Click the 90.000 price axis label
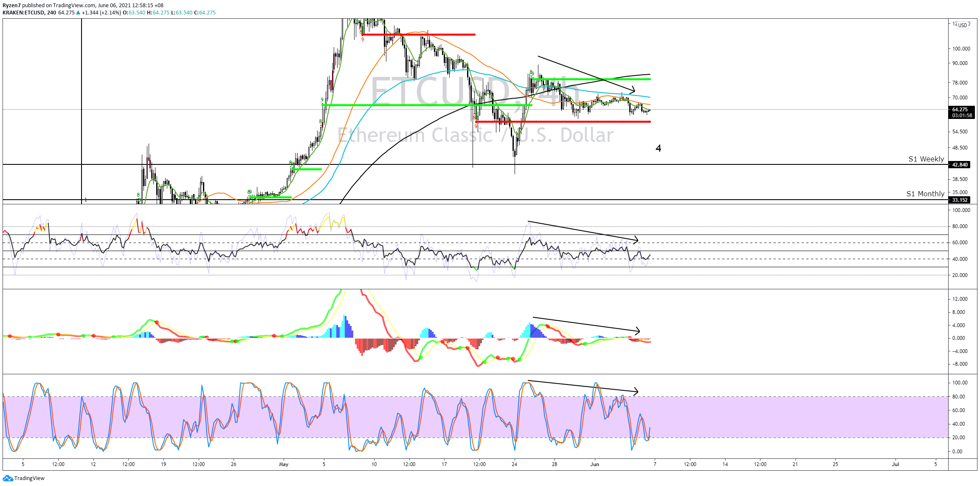The image size is (980, 486). (x=960, y=63)
